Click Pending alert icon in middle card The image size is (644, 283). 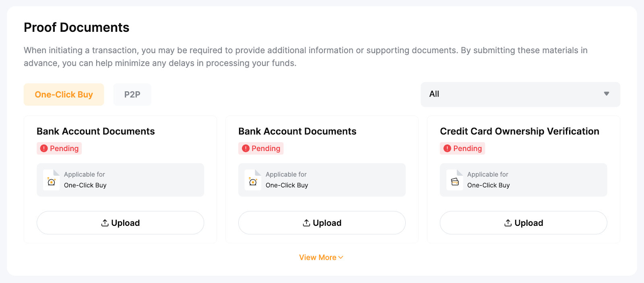[x=246, y=149]
